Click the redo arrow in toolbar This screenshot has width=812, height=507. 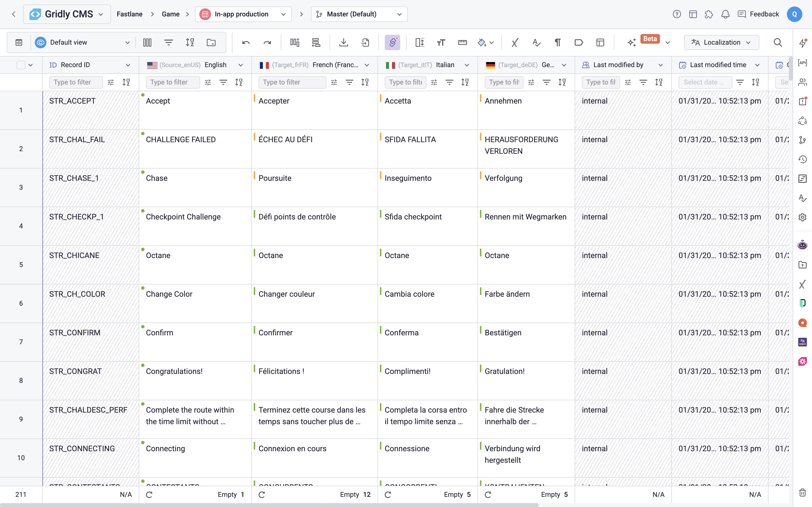pyautogui.click(x=267, y=42)
